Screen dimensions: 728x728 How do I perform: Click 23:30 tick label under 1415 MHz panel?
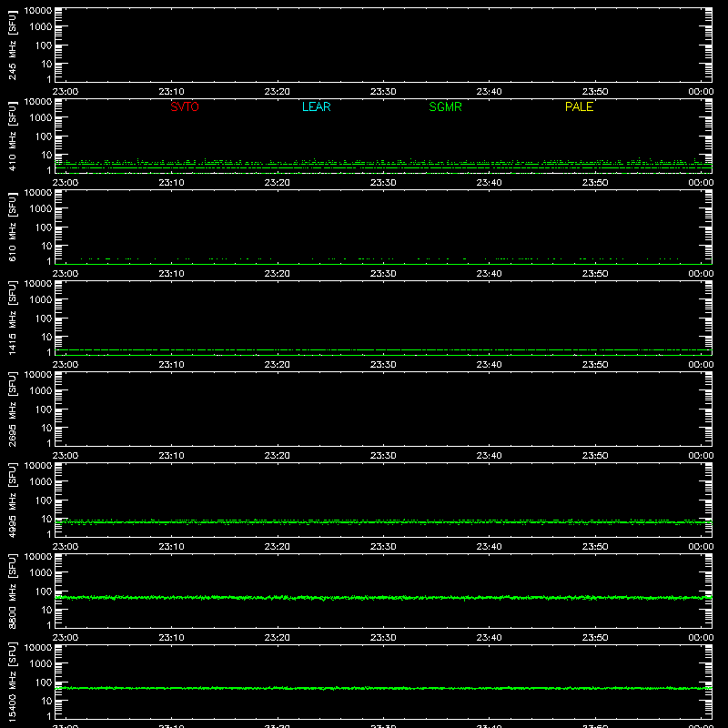pyautogui.click(x=383, y=365)
